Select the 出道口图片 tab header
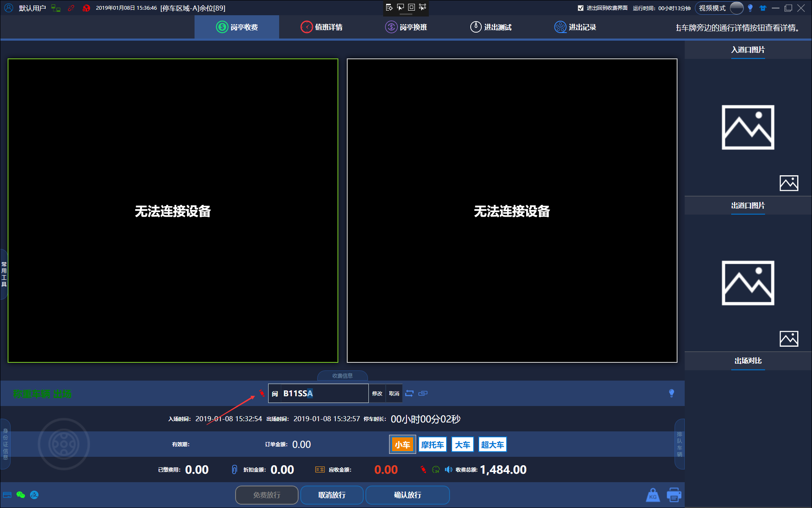 [748, 206]
